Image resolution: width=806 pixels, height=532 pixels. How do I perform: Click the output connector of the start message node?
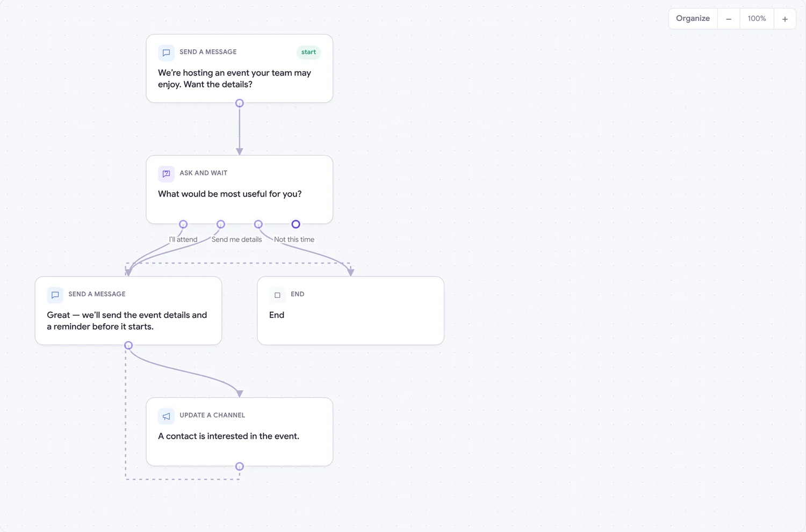click(240, 103)
